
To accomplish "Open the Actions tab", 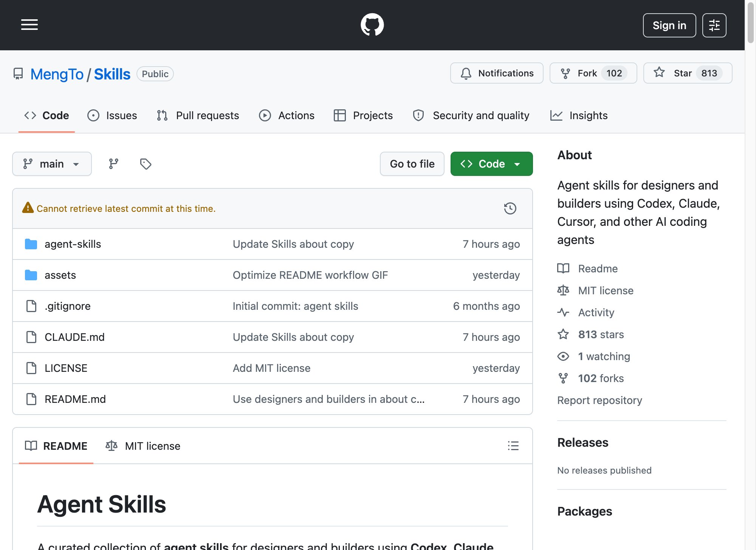I will click(x=287, y=115).
